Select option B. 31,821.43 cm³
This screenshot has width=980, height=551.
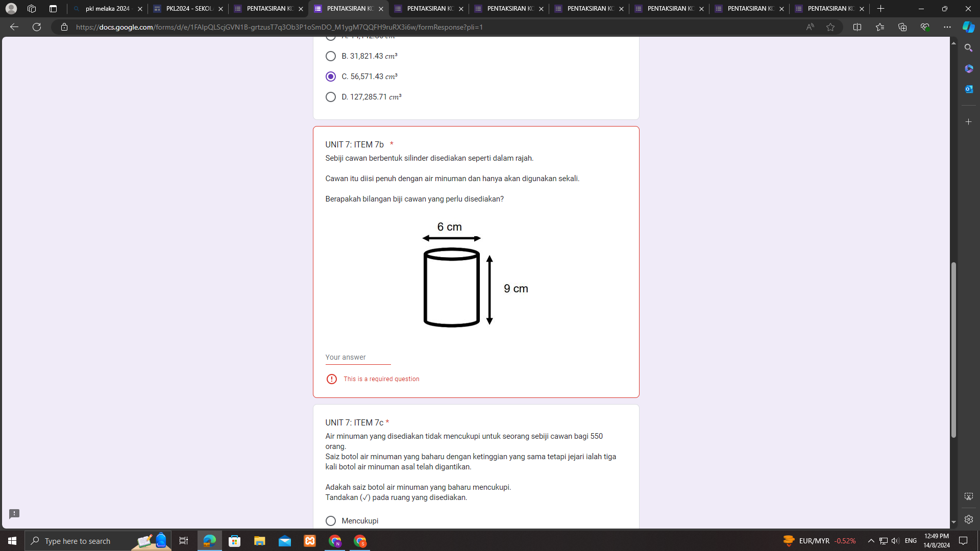click(x=331, y=56)
